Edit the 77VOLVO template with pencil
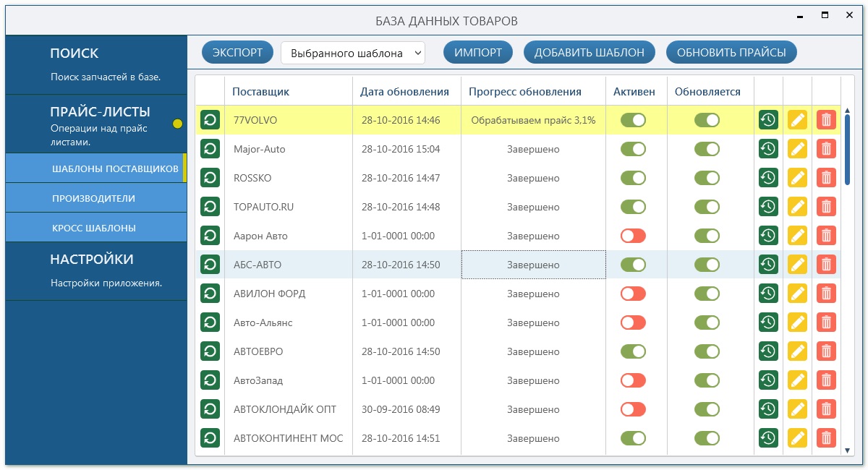 [797, 120]
